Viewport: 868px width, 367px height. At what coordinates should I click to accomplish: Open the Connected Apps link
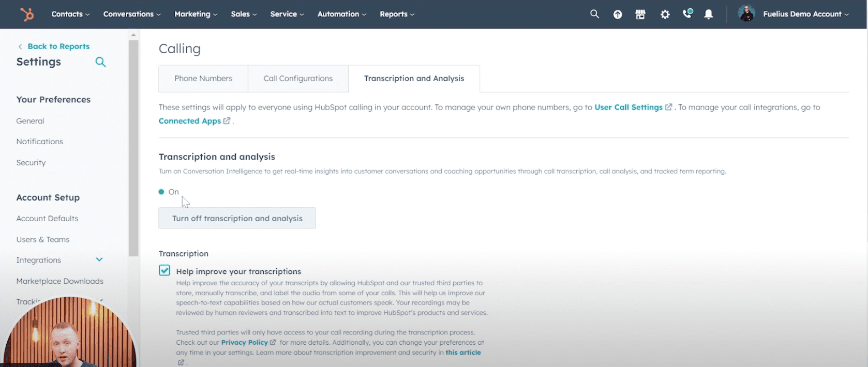(190, 120)
